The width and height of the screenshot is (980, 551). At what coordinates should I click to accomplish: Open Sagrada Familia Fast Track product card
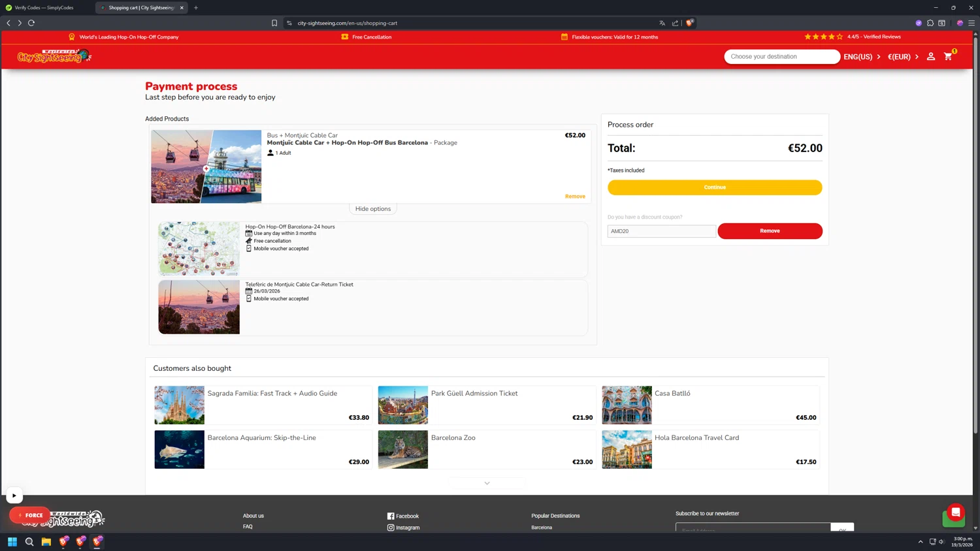point(263,405)
